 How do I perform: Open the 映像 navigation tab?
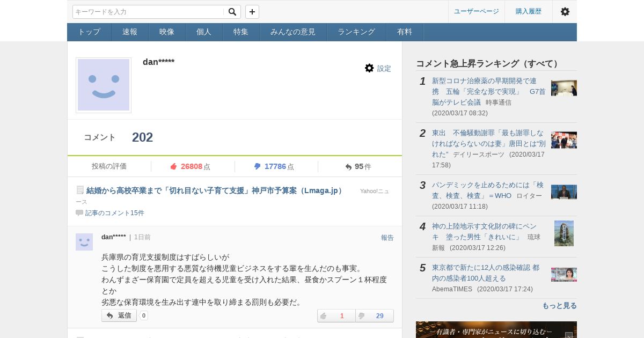(167, 32)
